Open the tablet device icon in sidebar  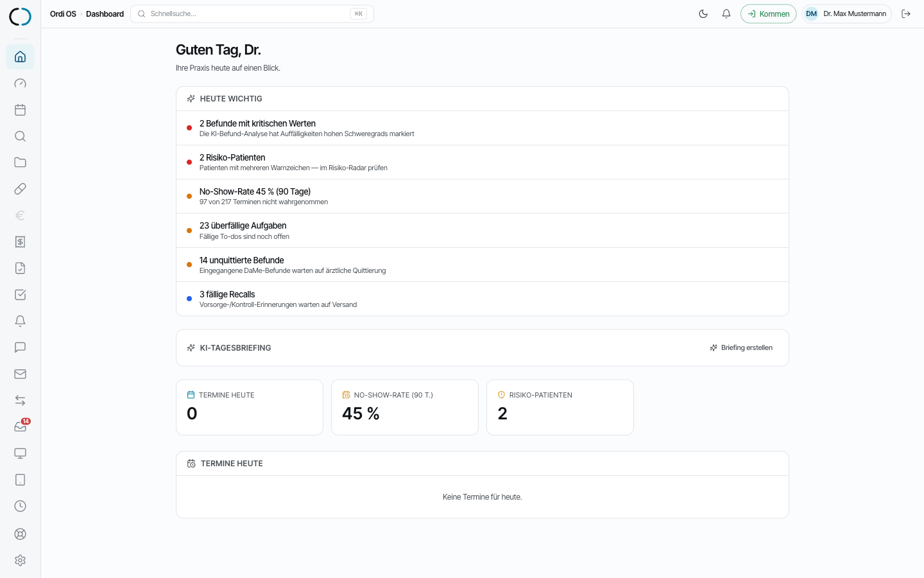(x=20, y=480)
